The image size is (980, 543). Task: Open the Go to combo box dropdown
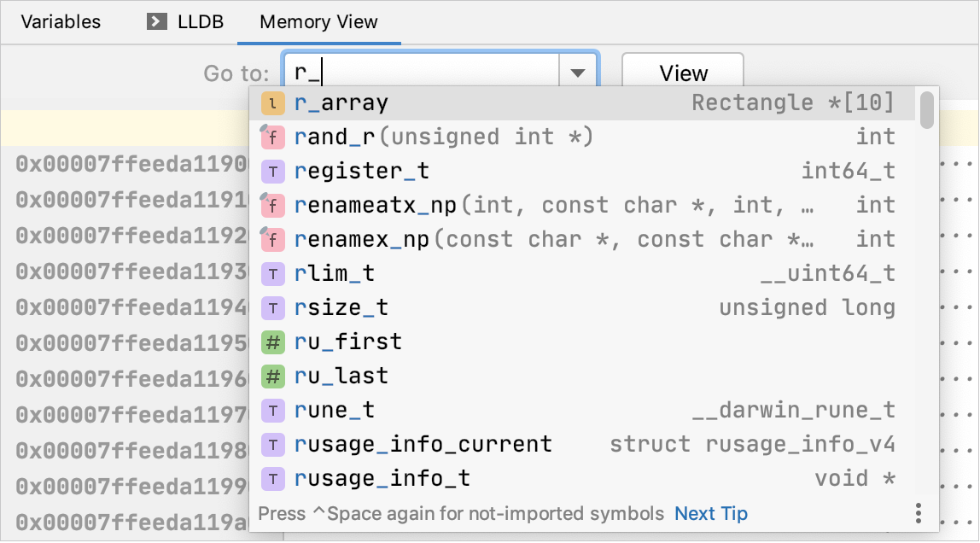578,73
